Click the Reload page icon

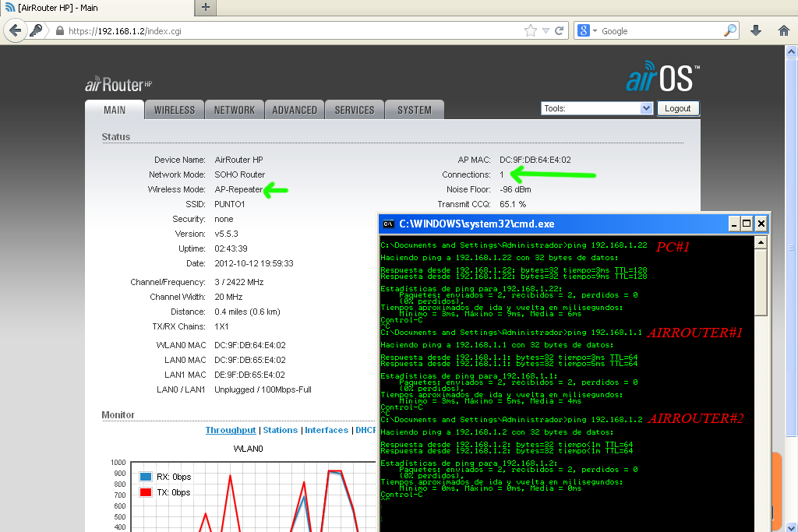[x=560, y=30]
